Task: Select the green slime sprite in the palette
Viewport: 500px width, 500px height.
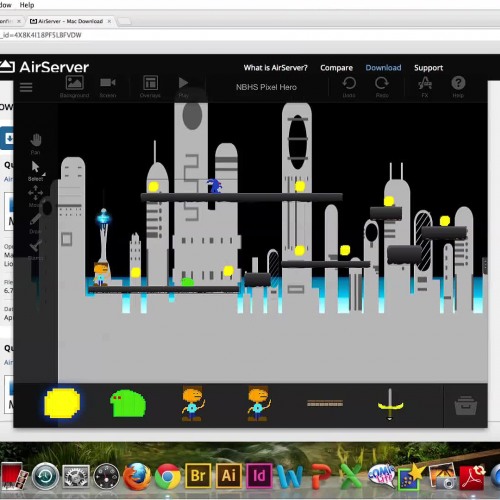Action: click(x=128, y=403)
